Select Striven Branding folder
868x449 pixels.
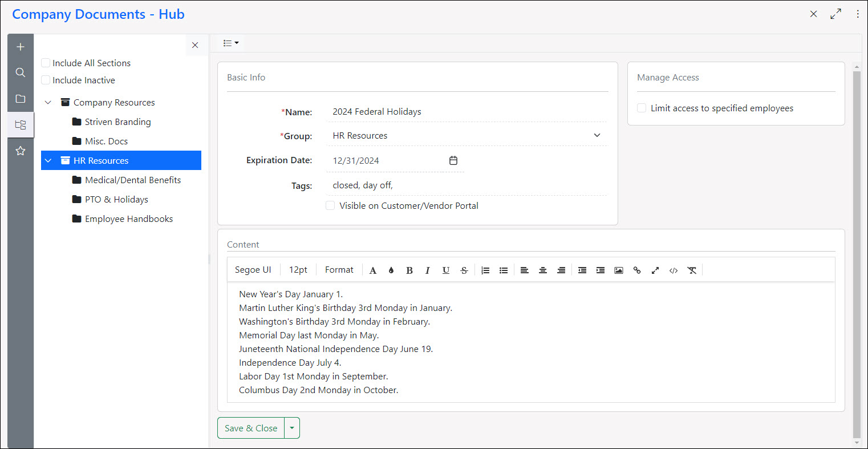112,122
